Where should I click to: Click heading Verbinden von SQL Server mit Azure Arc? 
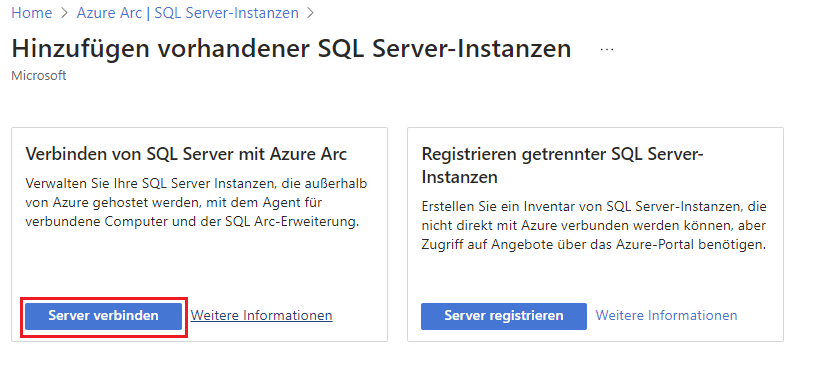point(186,154)
